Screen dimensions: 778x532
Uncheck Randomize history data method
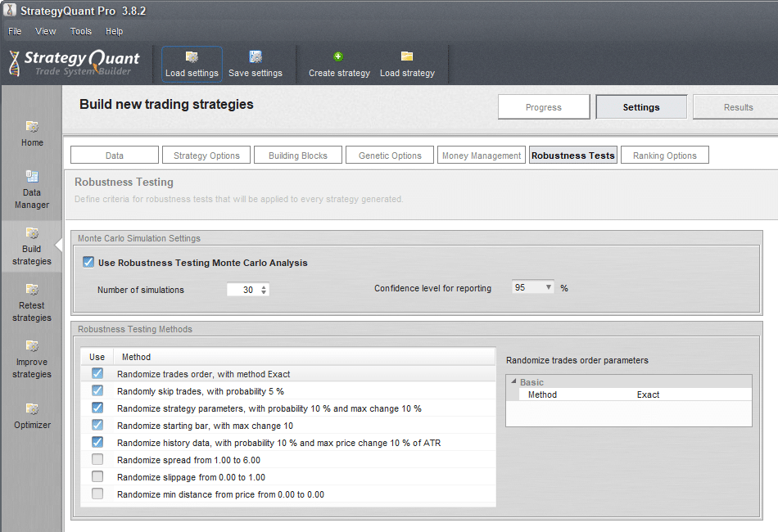pos(97,442)
